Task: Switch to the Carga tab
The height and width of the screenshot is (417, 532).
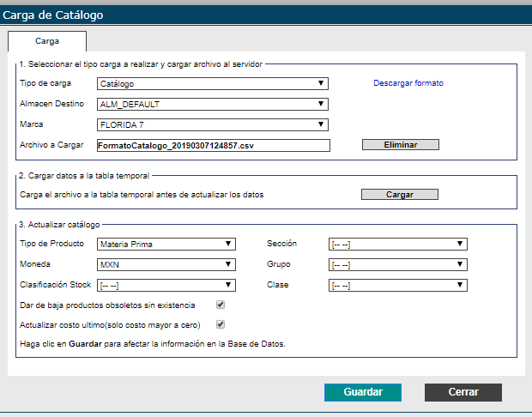Action: 47,41
